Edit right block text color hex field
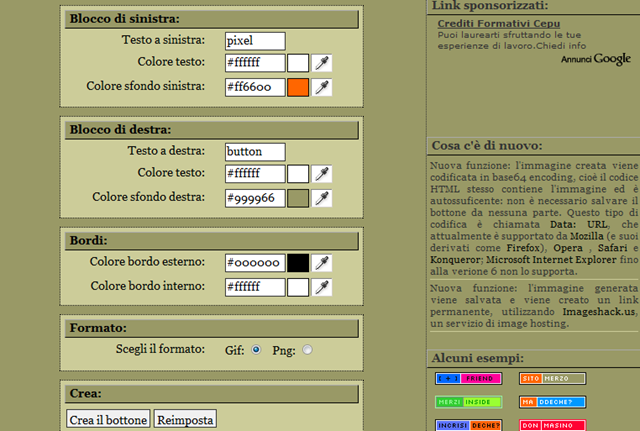This screenshot has height=431, width=640. (255, 174)
